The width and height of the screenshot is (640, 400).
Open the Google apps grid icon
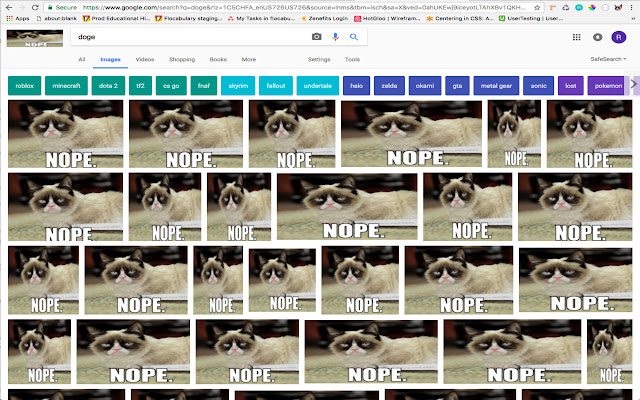coord(576,37)
